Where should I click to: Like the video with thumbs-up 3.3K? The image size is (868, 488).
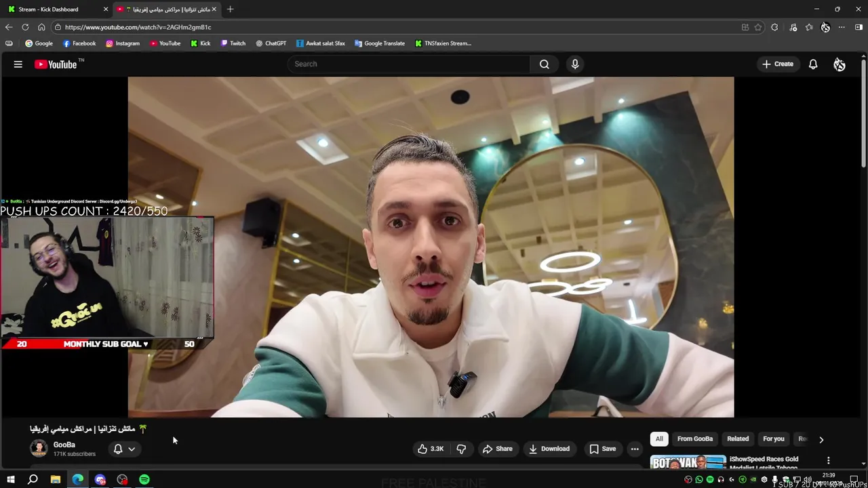click(430, 449)
